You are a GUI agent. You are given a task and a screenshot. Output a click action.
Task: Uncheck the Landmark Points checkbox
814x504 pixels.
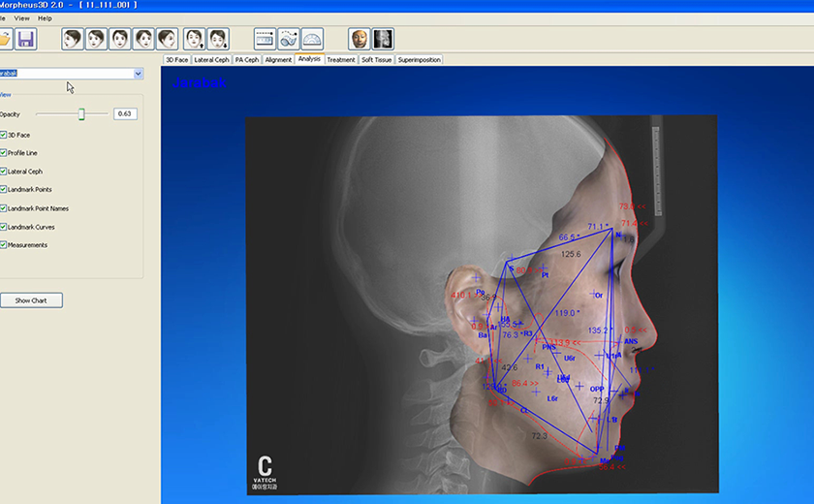click(3, 189)
